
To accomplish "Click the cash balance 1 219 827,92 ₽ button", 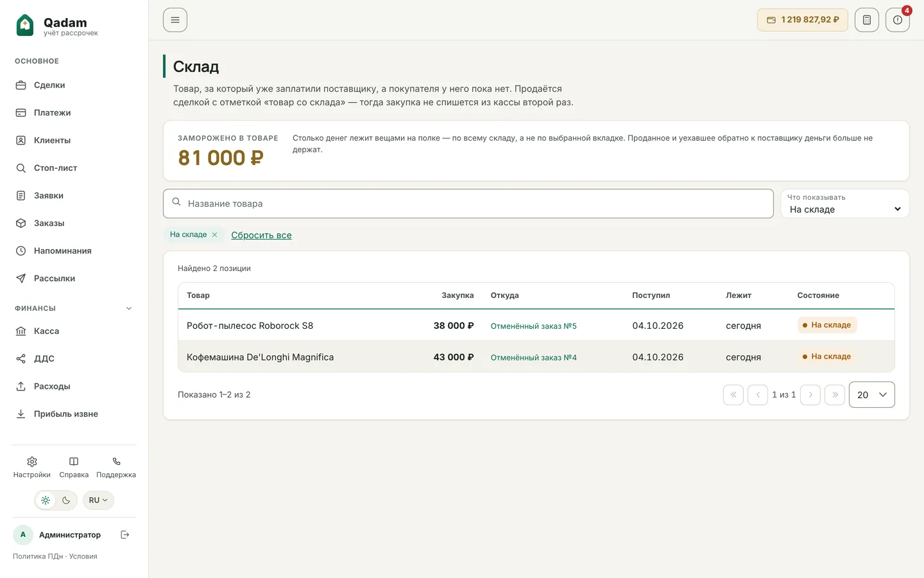I will coord(803,20).
